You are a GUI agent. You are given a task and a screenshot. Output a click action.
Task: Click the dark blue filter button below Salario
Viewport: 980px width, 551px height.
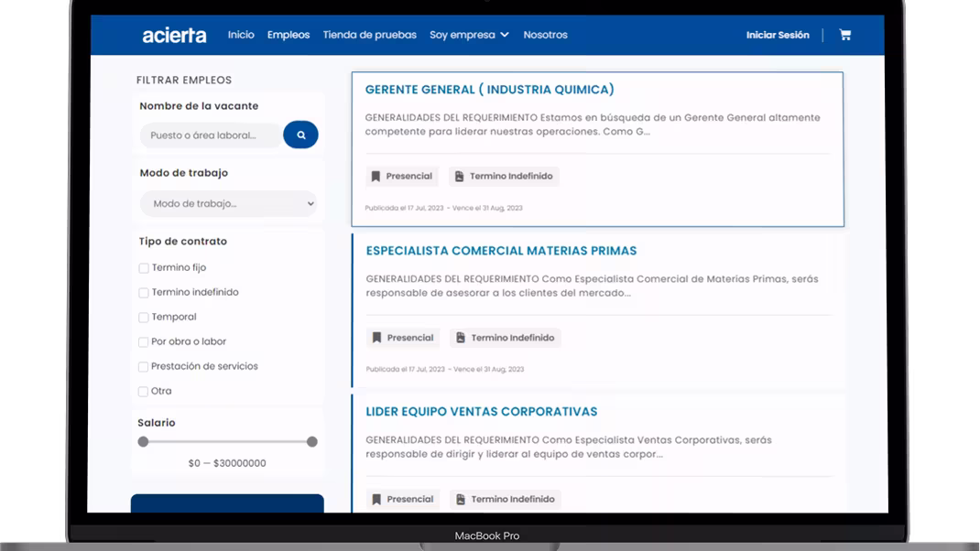[x=227, y=503]
